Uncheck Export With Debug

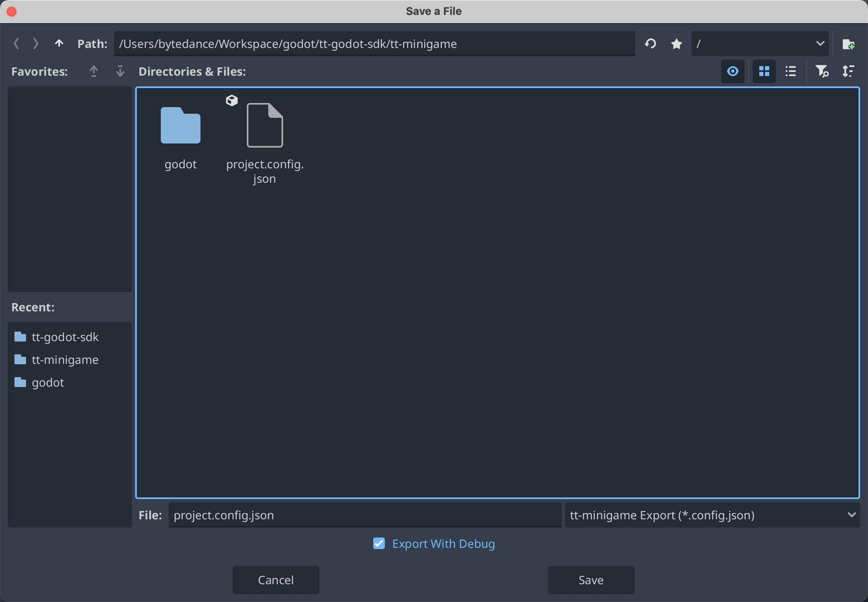tap(379, 543)
